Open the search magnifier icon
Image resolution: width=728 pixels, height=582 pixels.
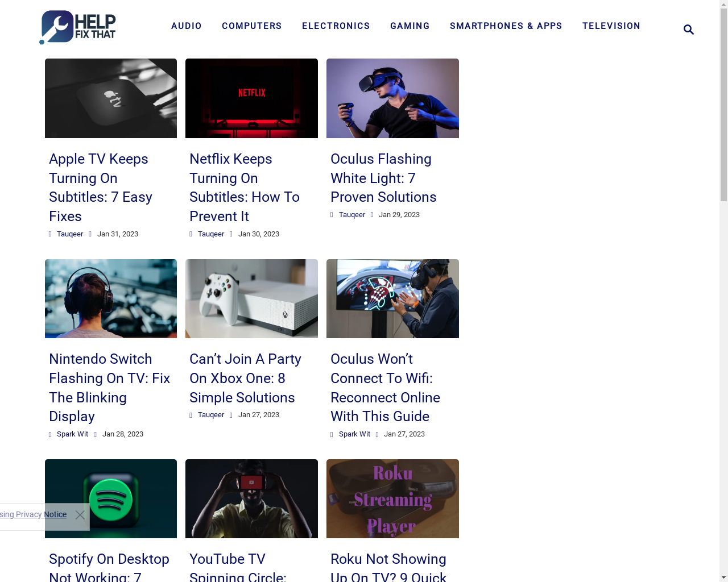point(689,30)
